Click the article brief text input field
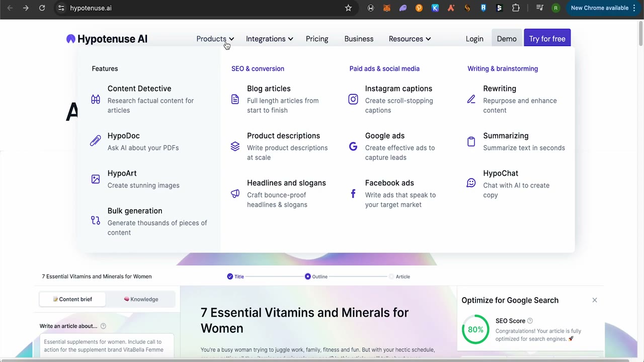The image size is (644, 362). 107,346
